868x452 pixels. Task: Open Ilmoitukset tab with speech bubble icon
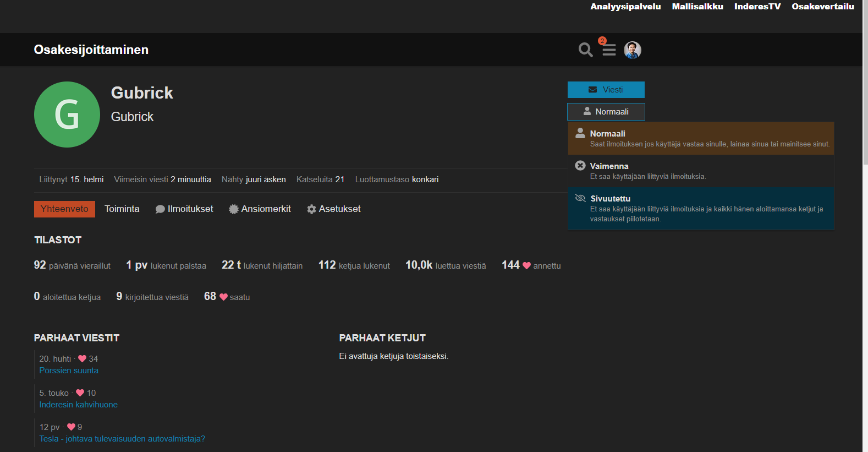click(184, 209)
